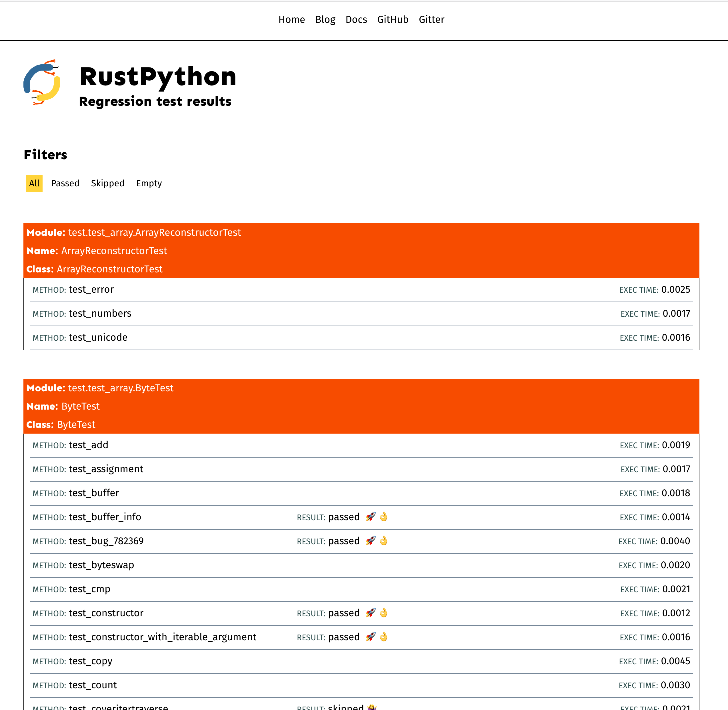Select the test_add method row

click(x=361, y=445)
